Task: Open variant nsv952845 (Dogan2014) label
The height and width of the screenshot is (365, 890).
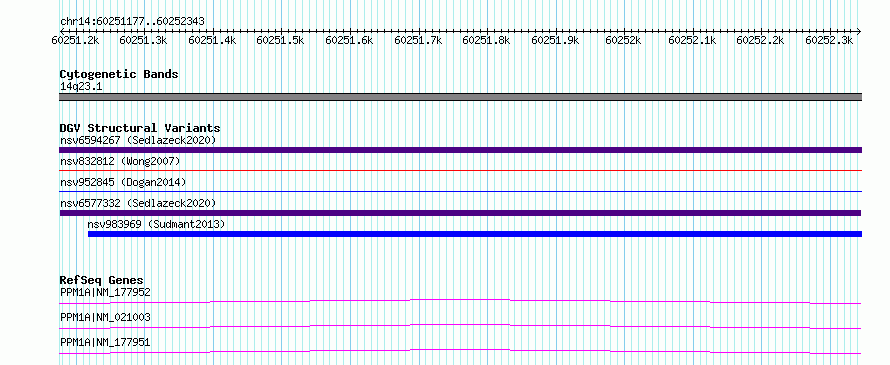Action: [x=123, y=182]
